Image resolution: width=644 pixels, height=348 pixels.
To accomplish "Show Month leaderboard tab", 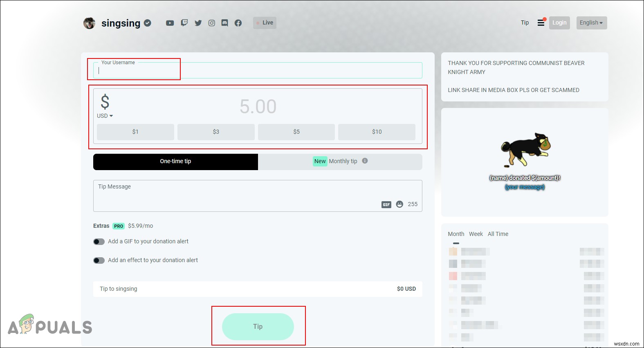I will tap(456, 234).
